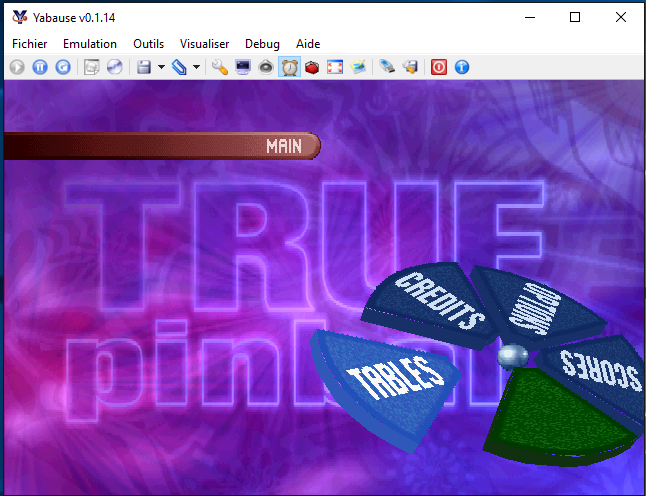Click the silver ball at wheel center
Screen dimensions: 646x496
(513, 356)
